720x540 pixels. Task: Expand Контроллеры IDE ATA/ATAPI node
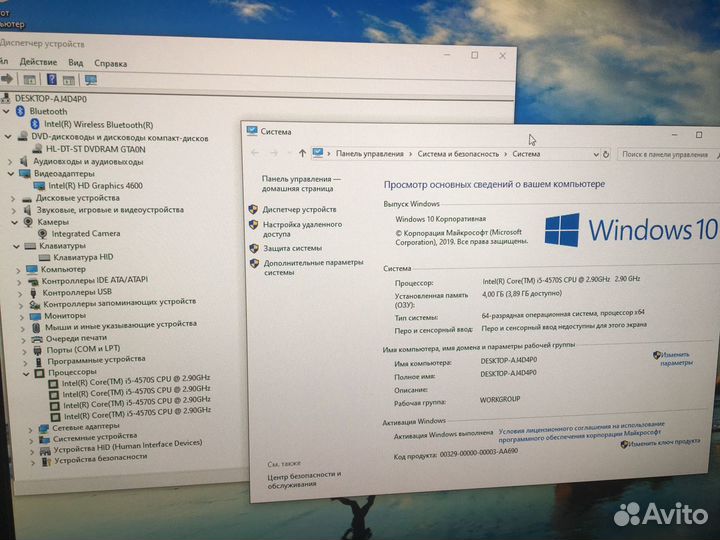tap(19, 281)
